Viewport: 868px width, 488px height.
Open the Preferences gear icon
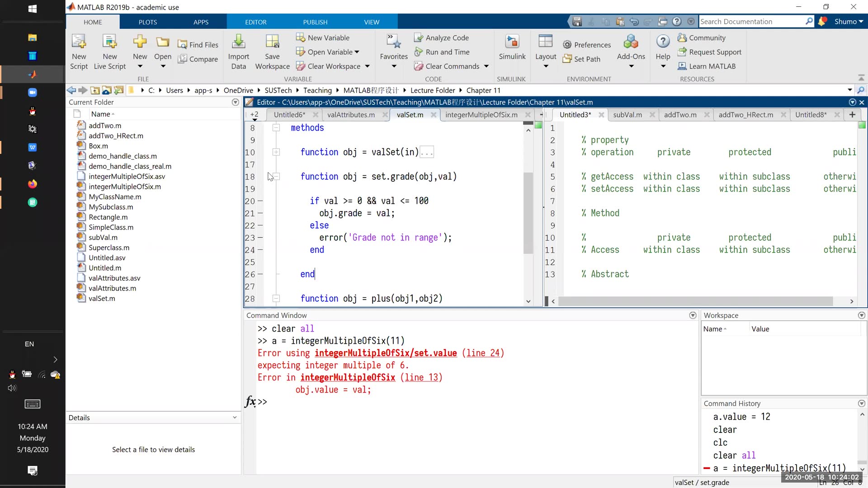pos(567,45)
